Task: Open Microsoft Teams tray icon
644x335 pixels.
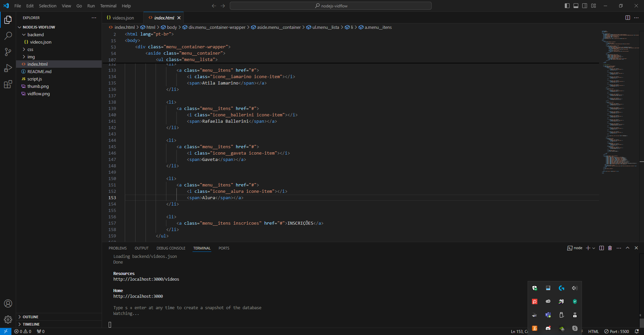Action: coord(548,315)
